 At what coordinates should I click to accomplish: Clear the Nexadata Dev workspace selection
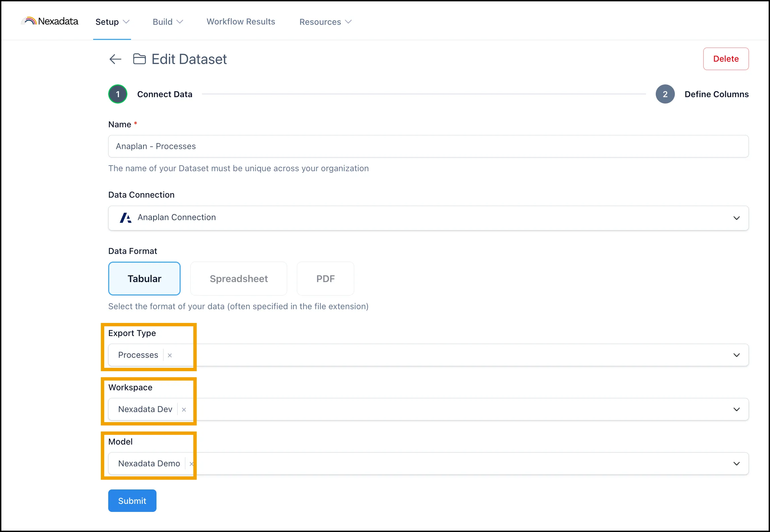pos(184,409)
